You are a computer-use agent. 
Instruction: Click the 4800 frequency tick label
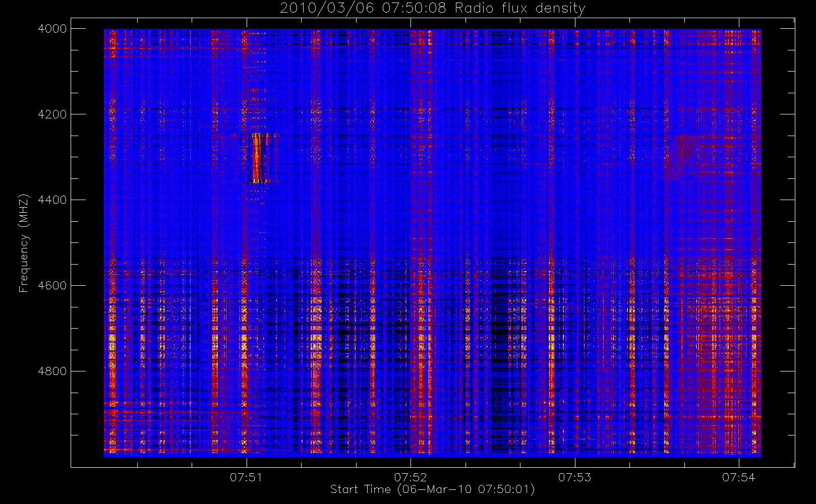click(52, 371)
